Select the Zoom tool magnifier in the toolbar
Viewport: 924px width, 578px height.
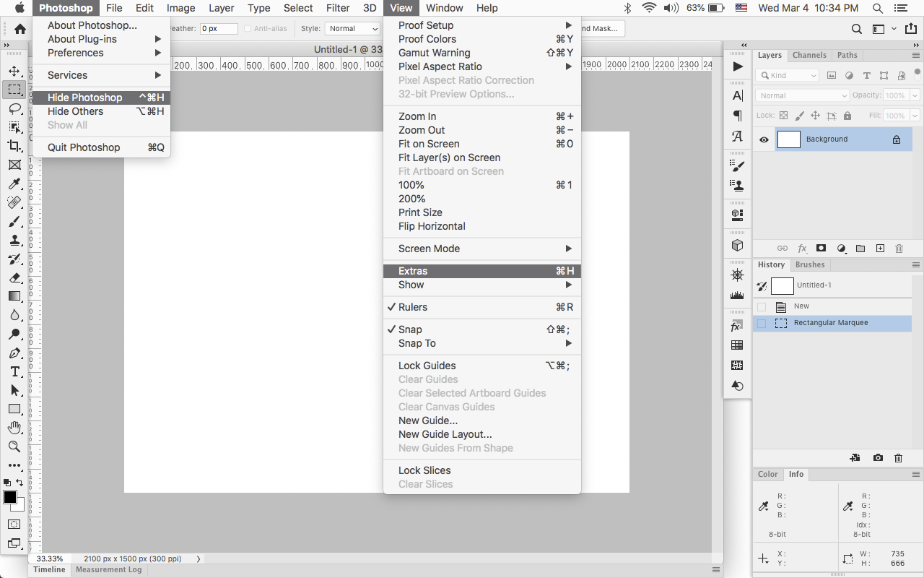coord(14,447)
